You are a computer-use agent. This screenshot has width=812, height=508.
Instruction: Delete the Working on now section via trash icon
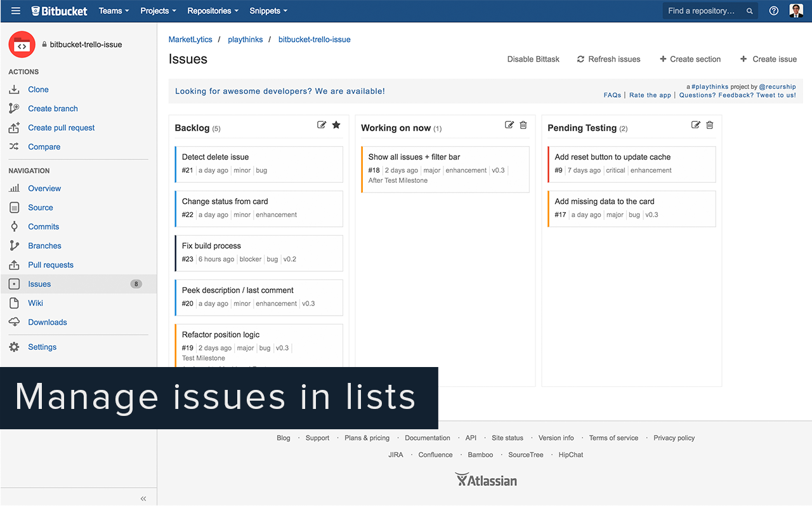[523, 124]
